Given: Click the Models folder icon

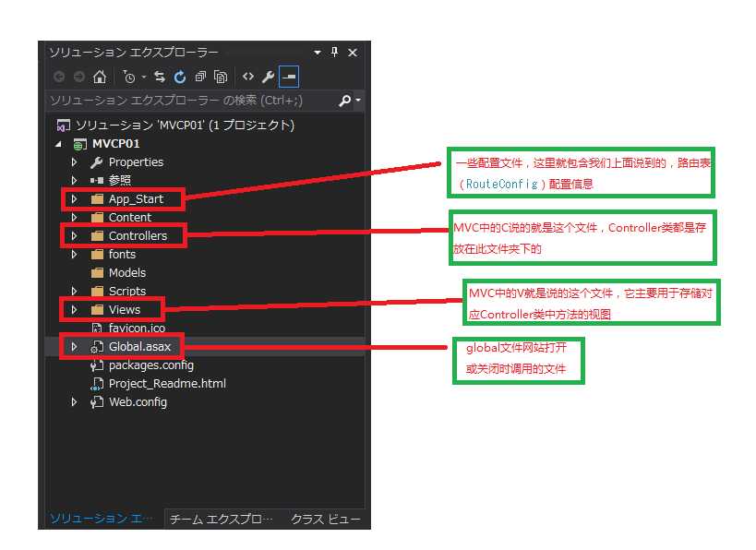Looking at the screenshot, I should coord(97,273).
